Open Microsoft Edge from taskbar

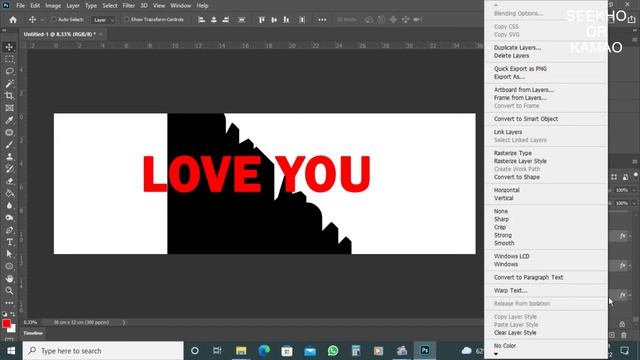(264, 351)
